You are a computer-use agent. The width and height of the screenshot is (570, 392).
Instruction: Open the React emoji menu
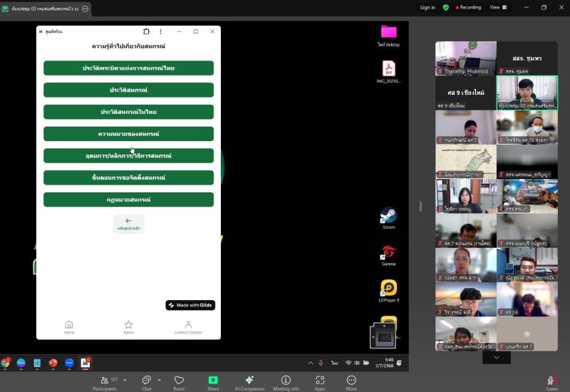179,382
